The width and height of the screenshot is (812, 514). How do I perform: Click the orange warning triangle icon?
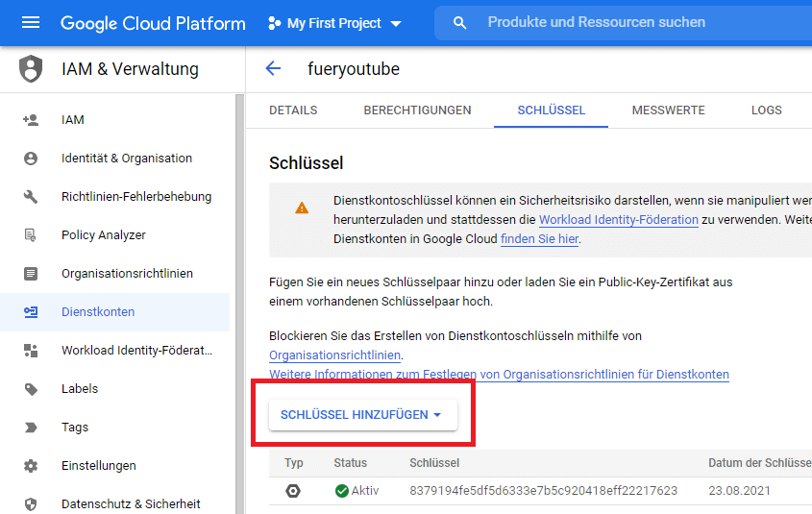pos(302,208)
